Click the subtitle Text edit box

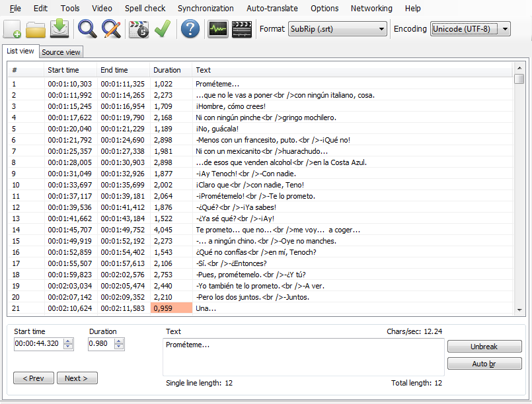(x=303, y=357)
